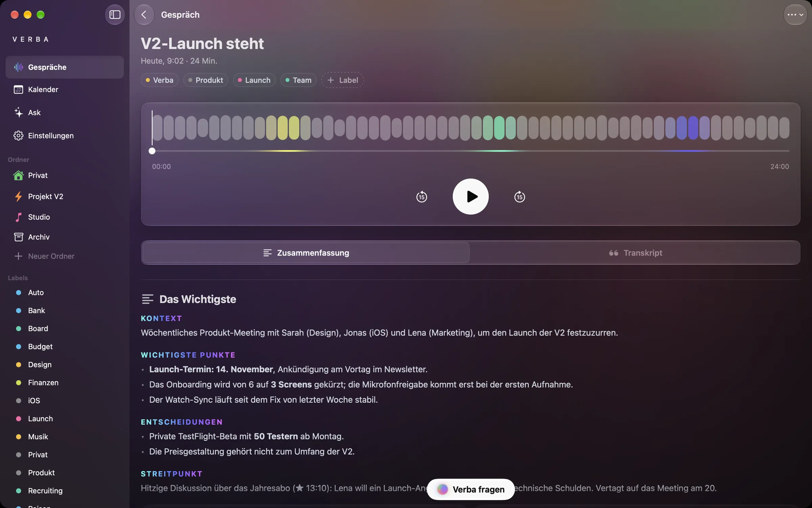Filter by the Board label
The image size is (812, 508).
pos(65,328)
